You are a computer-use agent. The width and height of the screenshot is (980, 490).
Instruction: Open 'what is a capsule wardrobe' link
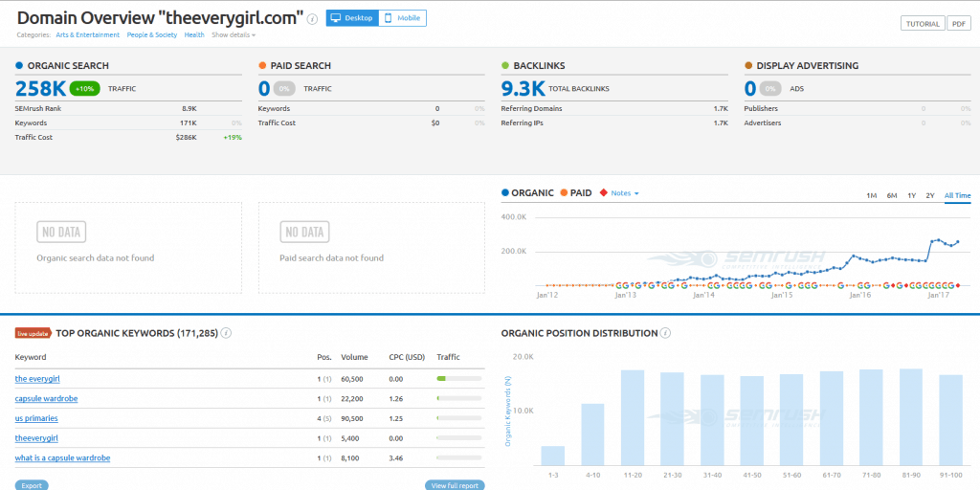62,458
